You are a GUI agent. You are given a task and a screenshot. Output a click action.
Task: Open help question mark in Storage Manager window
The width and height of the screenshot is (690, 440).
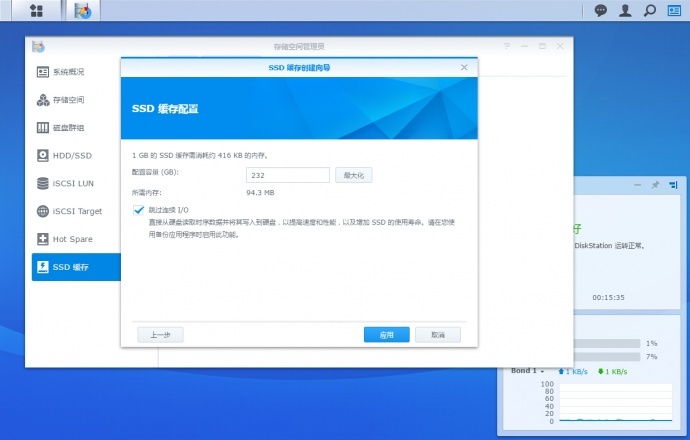[507, 46]
